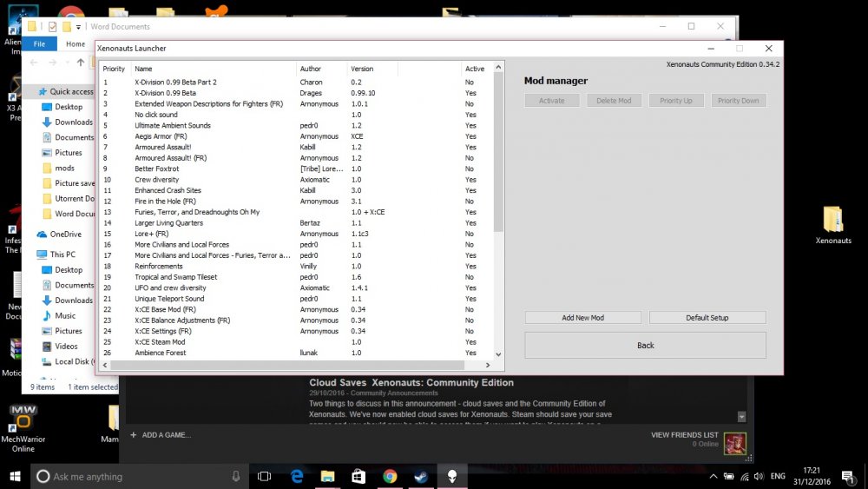Select Tropical and Swamp Tileset mod
Image resolution: width=868 pixels, height=489 pixels.
(x=296, y=277)
